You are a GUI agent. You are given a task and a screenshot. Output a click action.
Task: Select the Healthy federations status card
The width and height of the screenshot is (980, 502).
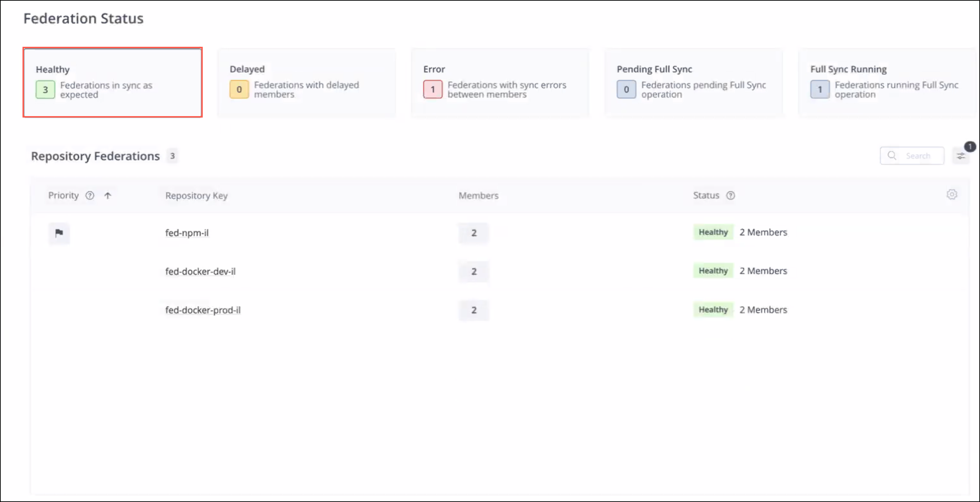(x=113, y=83)
